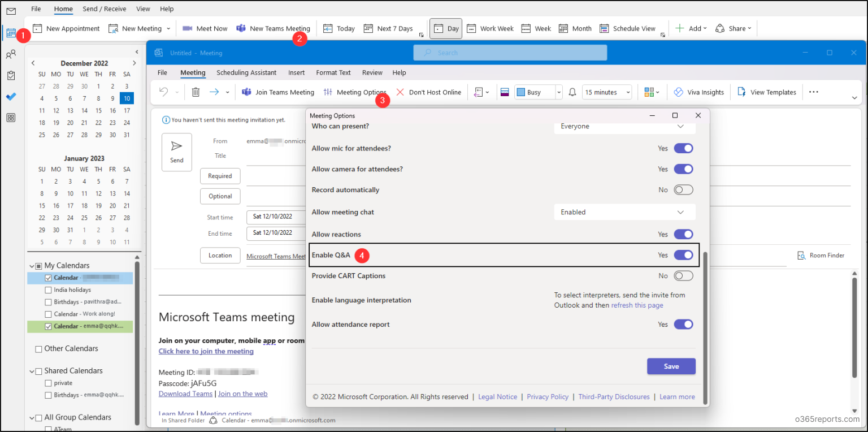868x432 pixels.
Task: Check the India holidays calendar
Action: [48, 290]
